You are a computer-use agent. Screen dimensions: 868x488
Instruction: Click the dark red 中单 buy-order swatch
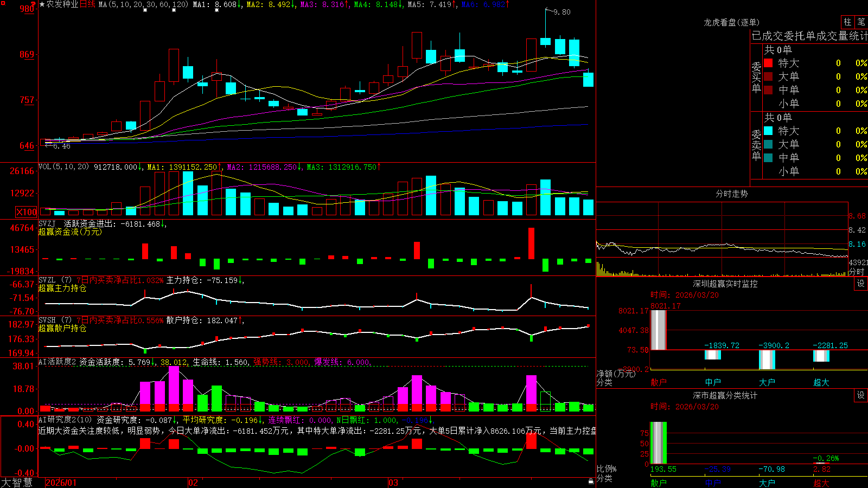click(x=768, y=90)
